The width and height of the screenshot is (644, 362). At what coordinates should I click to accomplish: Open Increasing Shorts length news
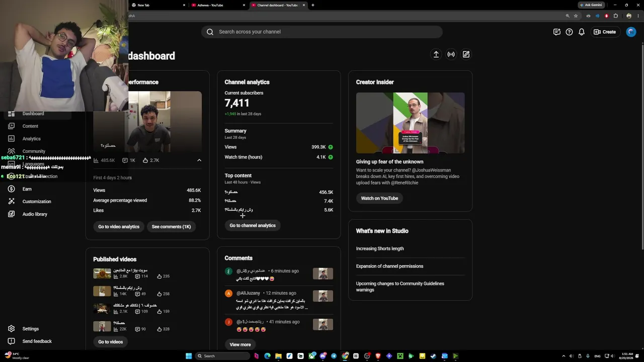click(380, 248)
